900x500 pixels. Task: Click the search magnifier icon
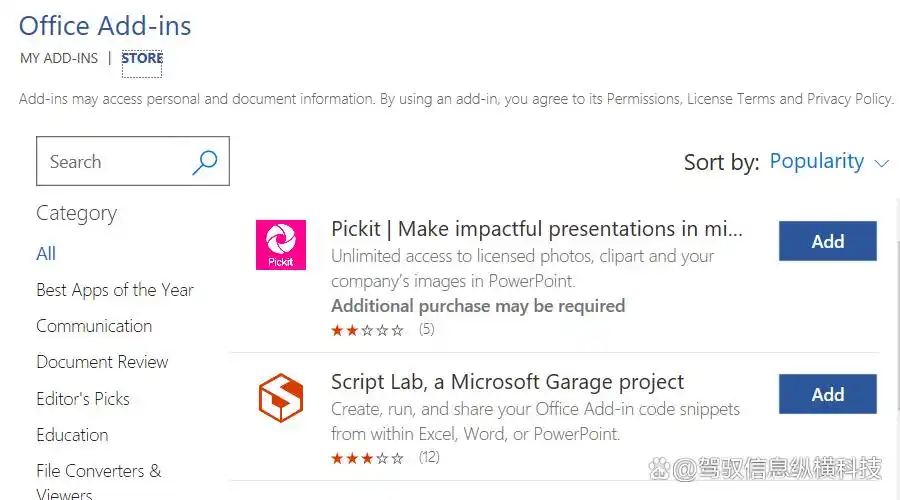click(x=204, y=162)
